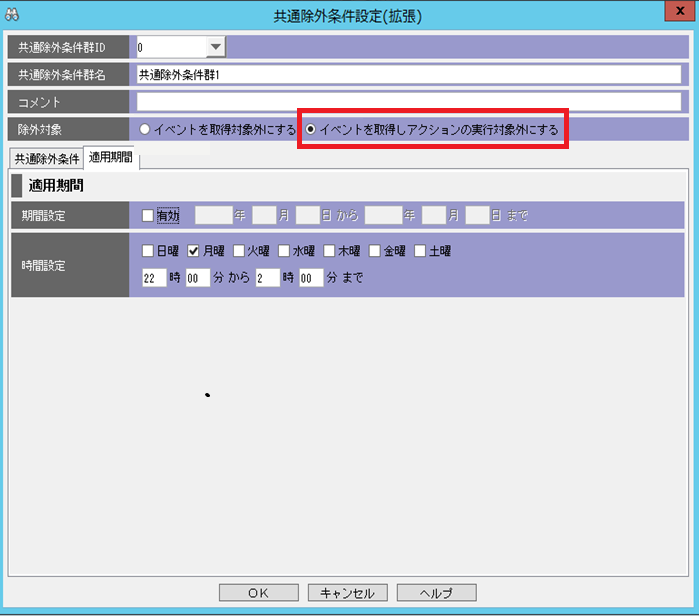Image resolution: width=699 pixels, height=616 pixels.
Task: Select the 適用期間 tab
Action: pos(110,158)
